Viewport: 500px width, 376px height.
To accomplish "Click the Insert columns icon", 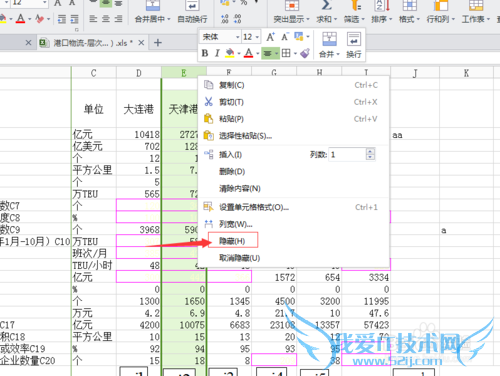I will [209, 154].
